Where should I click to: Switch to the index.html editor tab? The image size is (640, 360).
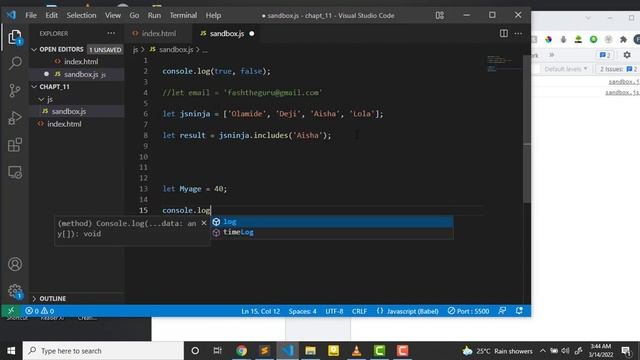[x=159, y=33]
